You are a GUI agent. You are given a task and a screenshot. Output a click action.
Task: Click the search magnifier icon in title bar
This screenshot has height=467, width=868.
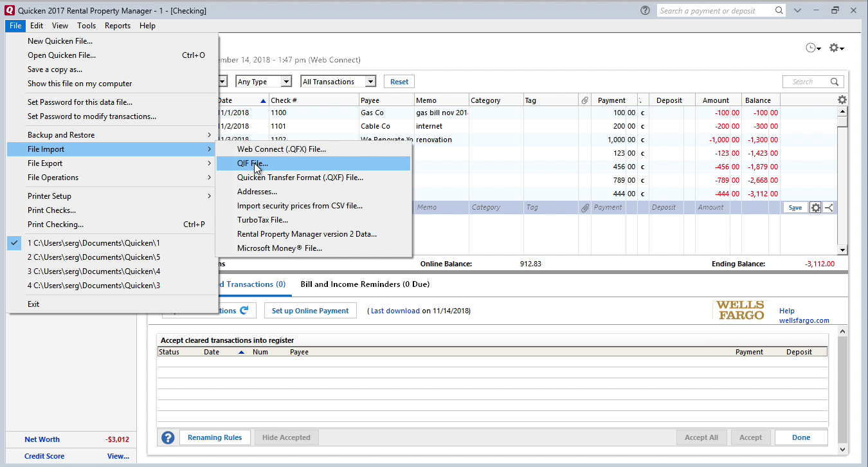[x=779, y=11]
